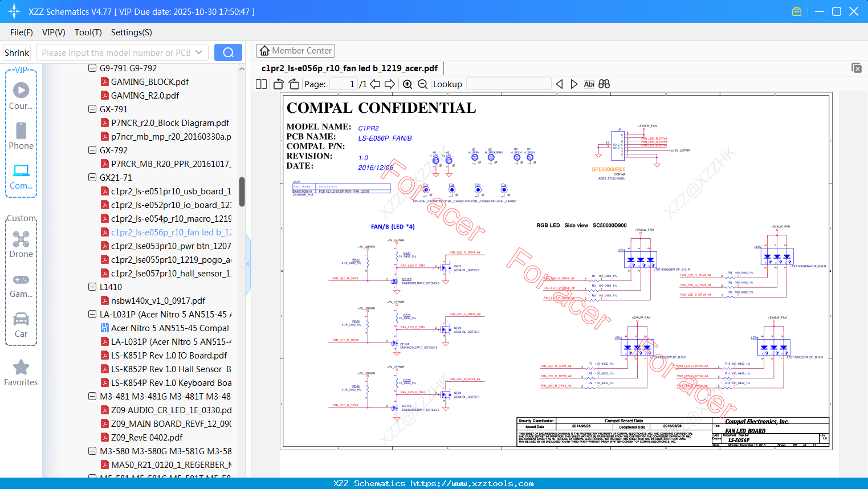This screenshot has width=868, height=489.
Task: Click the Lookup text field
Action: (x=508, y=84)
